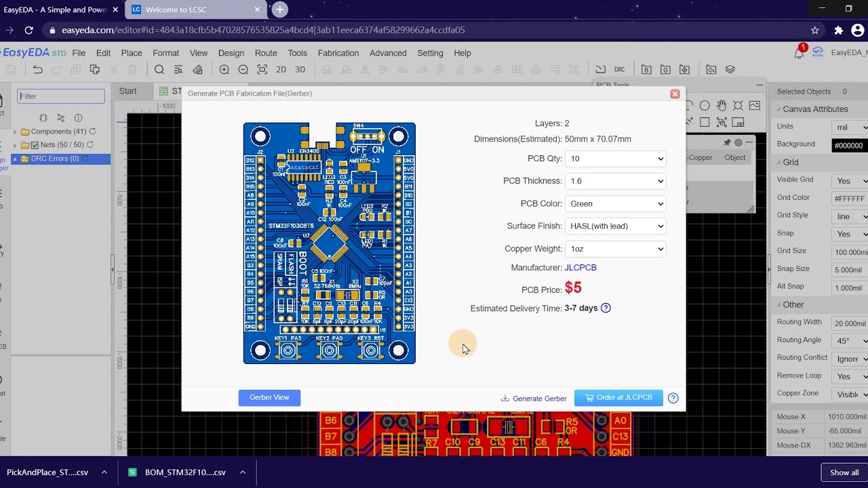Switch to the Welcome to LCSC browser tab
The image size is (868, 488).
(x=195, y=9)
